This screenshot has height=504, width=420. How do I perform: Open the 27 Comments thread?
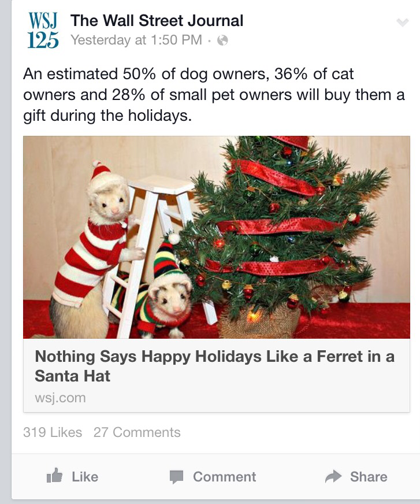(137, 432)
